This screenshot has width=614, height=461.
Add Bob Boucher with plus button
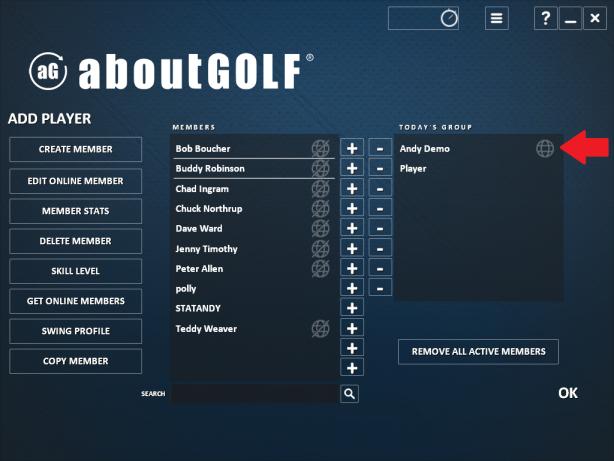click(352, 148)
